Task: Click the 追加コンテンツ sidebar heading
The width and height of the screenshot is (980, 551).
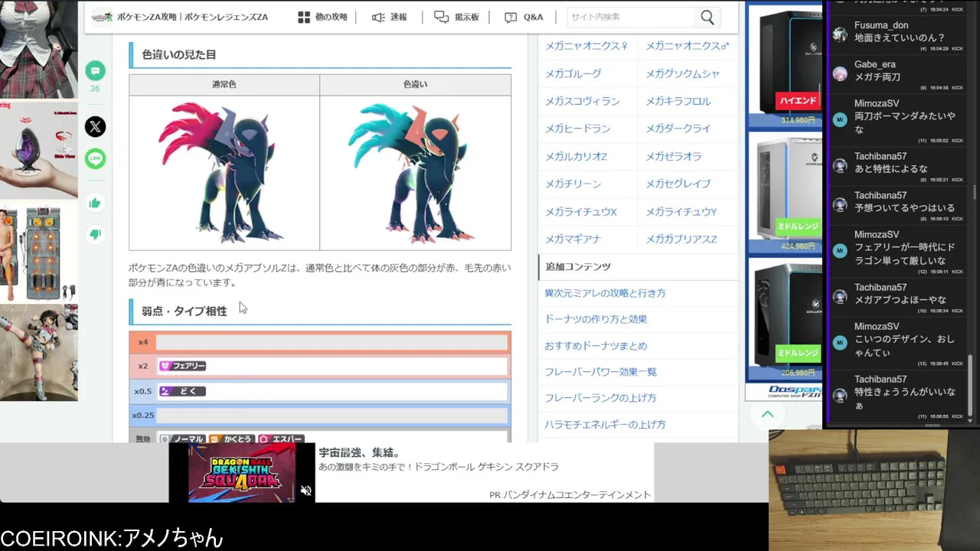Action: (578, 267)
